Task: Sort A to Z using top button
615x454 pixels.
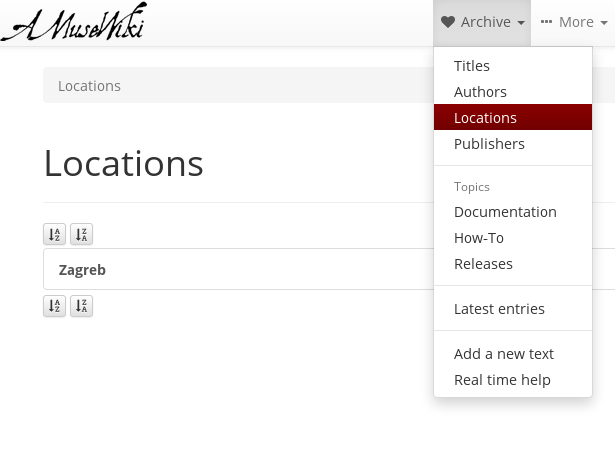Action: (55, 234)
